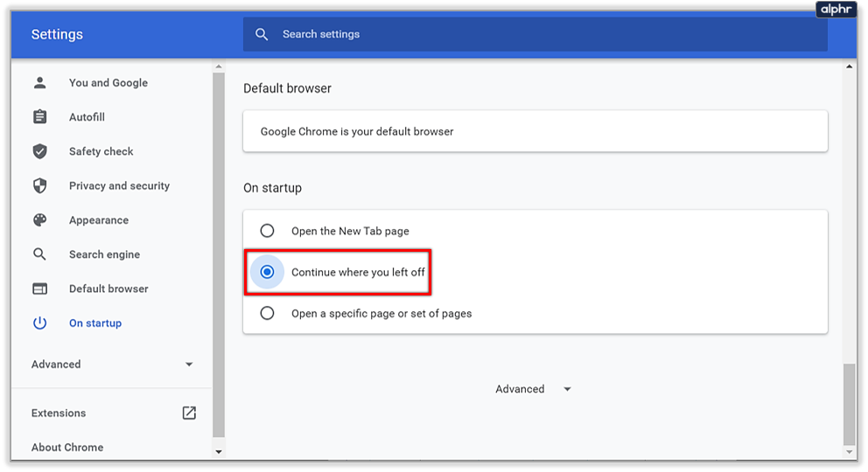
Task: Open the Extensions link in sidebar
Action: tap(59, 413)
